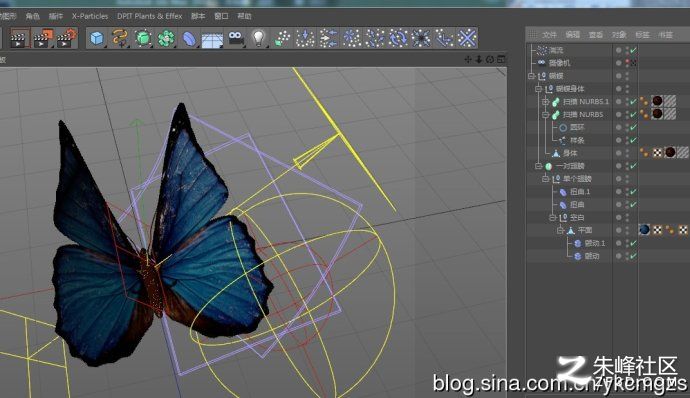Open the spline pen tool
690x398 pixels.
coord(120,38)
